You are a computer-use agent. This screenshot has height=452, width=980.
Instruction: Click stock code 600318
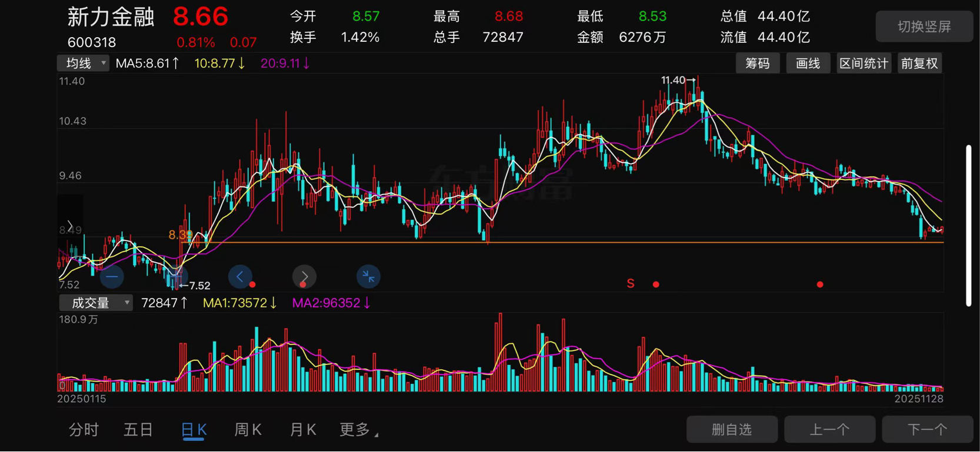click(92, 42)
